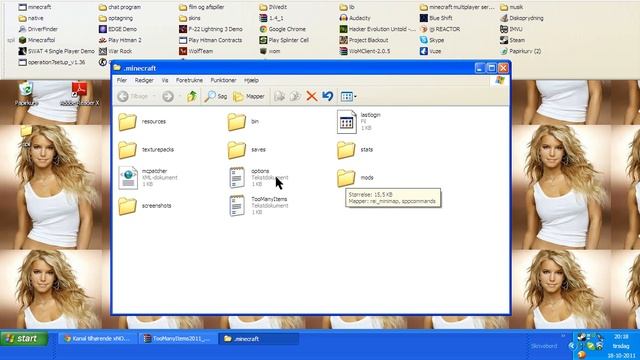Open the EDGE Demo desktop shortcut
The width and height of the screenshot is (640, 360).
(118, 29)
